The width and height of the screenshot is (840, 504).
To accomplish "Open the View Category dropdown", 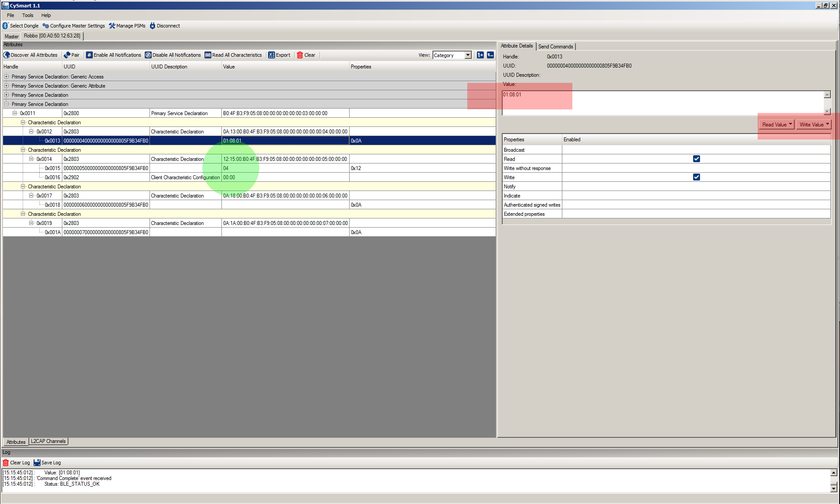I will click(468, 55).
